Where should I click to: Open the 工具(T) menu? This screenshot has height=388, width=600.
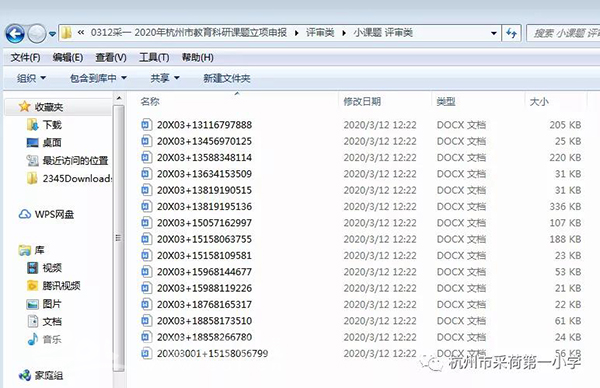point(154,58)
